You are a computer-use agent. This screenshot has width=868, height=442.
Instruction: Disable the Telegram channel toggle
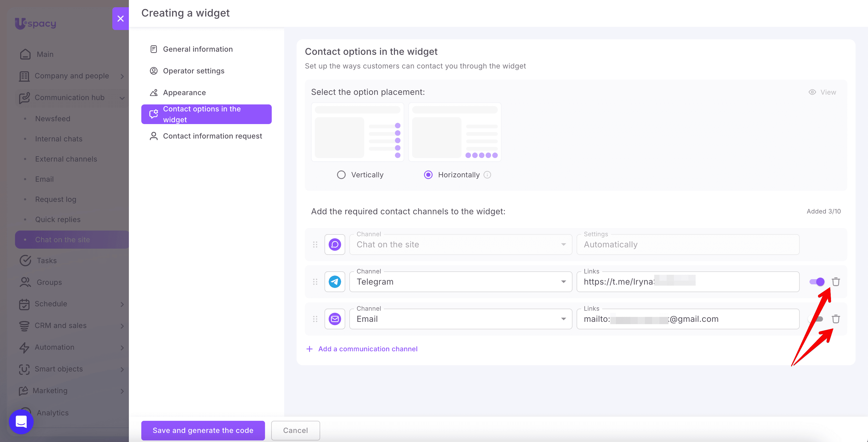(817, 282)
